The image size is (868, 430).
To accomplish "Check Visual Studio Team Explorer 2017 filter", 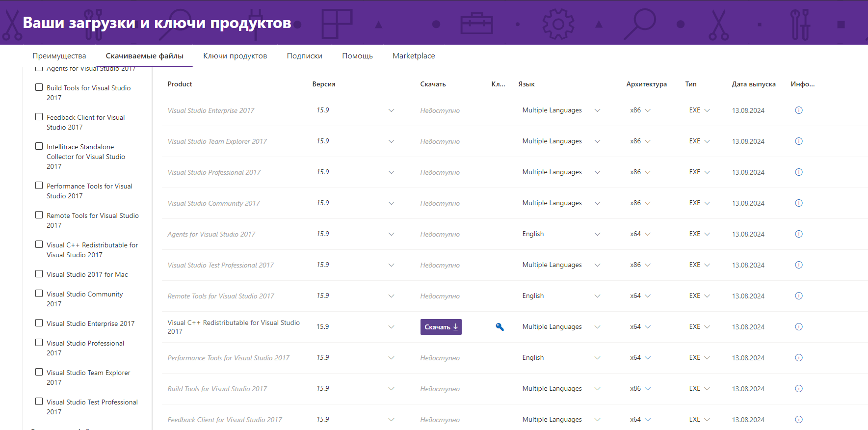I will [39, 372].
